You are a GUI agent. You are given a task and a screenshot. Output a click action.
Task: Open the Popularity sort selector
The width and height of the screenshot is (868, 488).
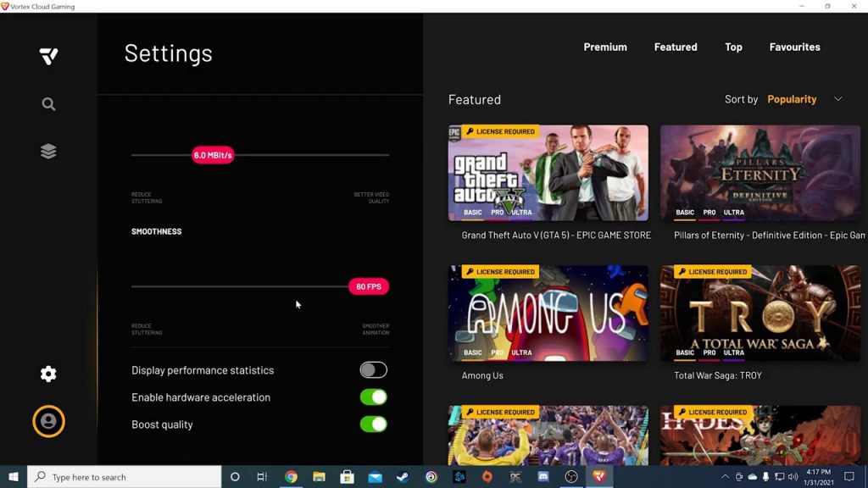coord(792,99)
